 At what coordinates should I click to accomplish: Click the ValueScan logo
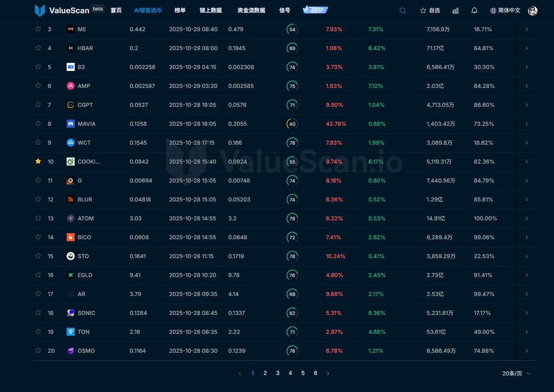[x=62, y=10]
